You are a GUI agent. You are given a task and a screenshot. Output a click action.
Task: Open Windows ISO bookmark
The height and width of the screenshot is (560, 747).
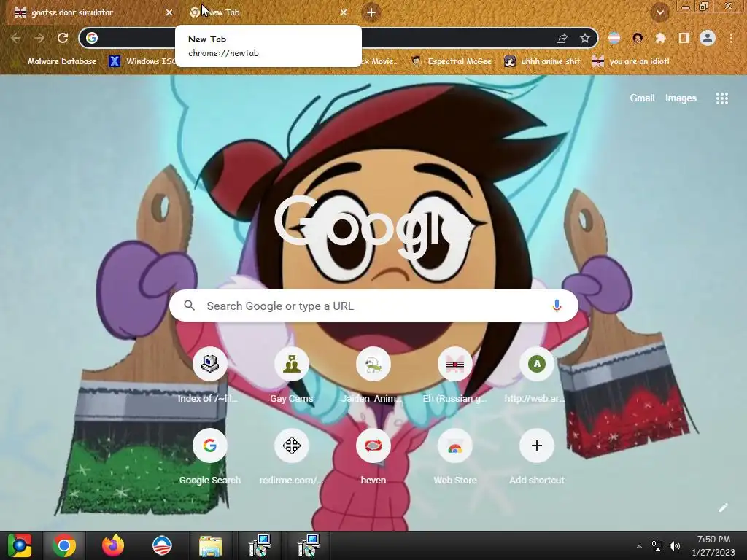142,61
